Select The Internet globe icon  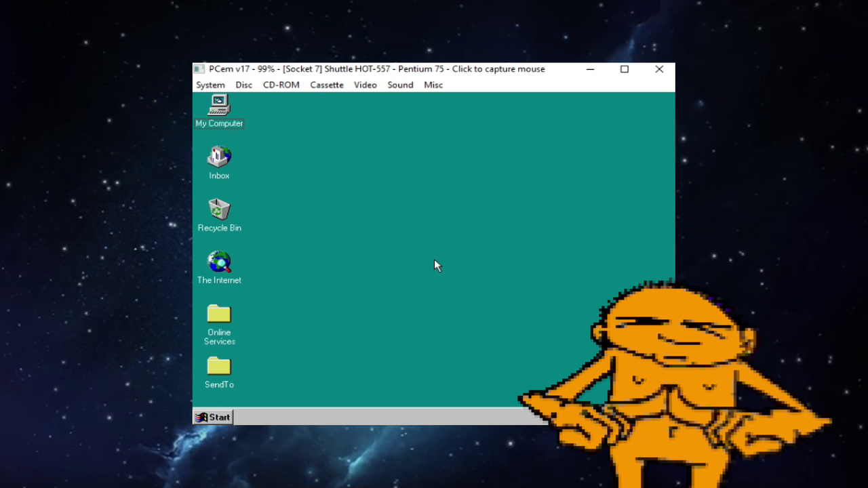(x=219, y=262)
